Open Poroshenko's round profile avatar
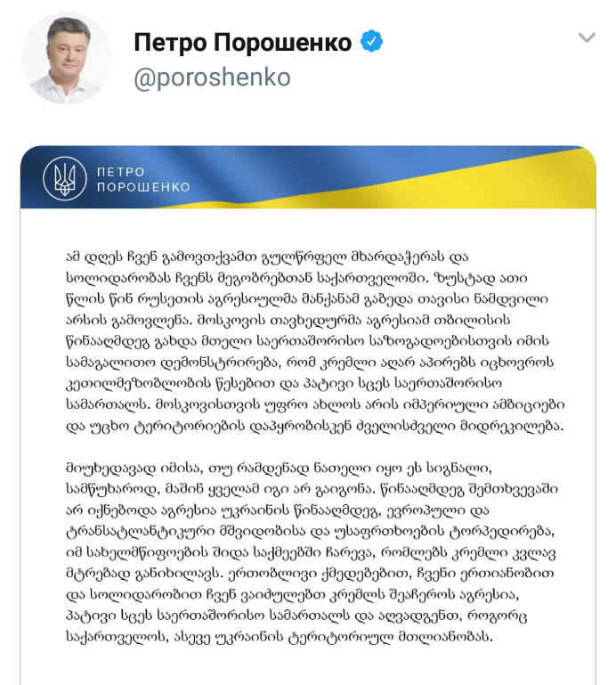This screenshot has width=616, height=685. point(67,58)
